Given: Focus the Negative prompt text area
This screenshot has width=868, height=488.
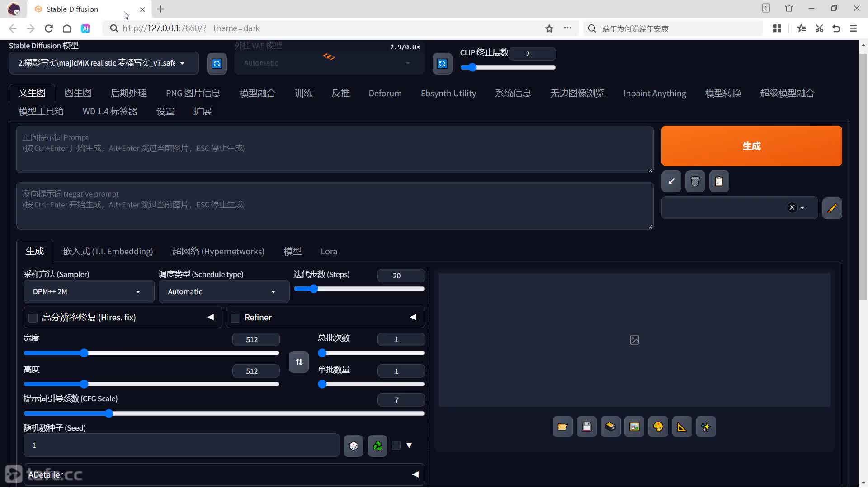Looking at the screenshot, I should coord(335,206).
